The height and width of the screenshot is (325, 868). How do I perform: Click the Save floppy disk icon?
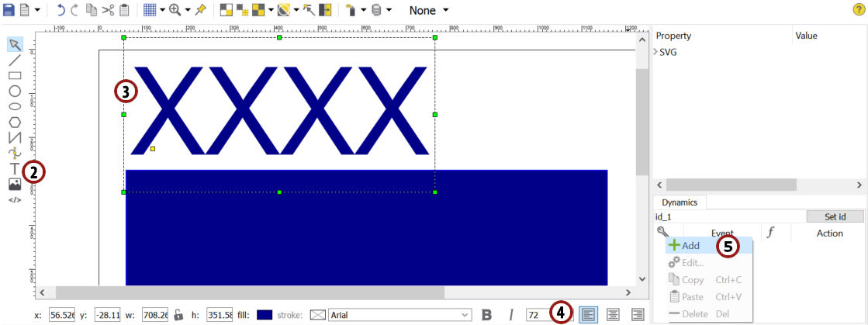(9, 11)
